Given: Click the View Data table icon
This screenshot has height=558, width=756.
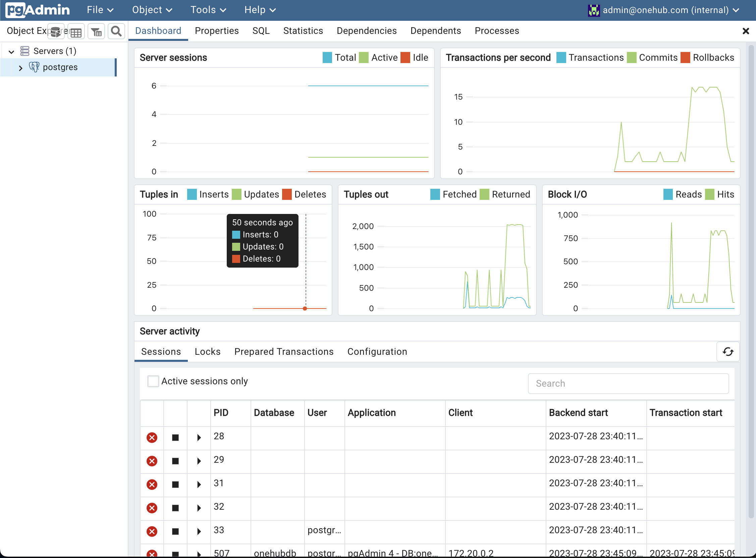Looking at the screenshot, I should pyautogui.click(x=76, y=32).
